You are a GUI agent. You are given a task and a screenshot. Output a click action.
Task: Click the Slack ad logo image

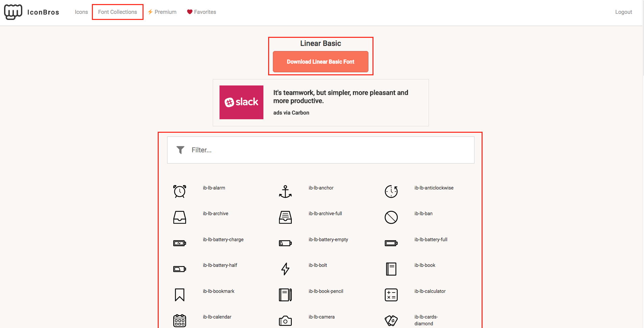(241, 102)
